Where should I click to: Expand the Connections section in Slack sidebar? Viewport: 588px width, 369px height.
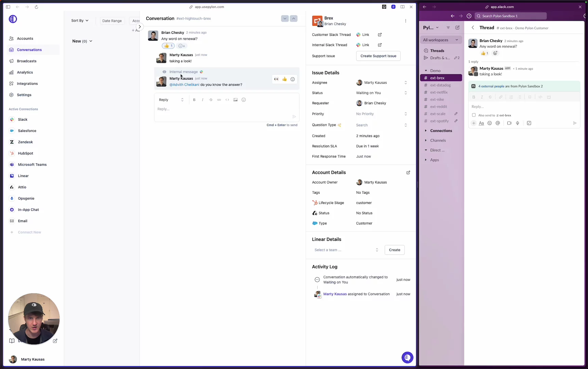(x=441, y=131)
